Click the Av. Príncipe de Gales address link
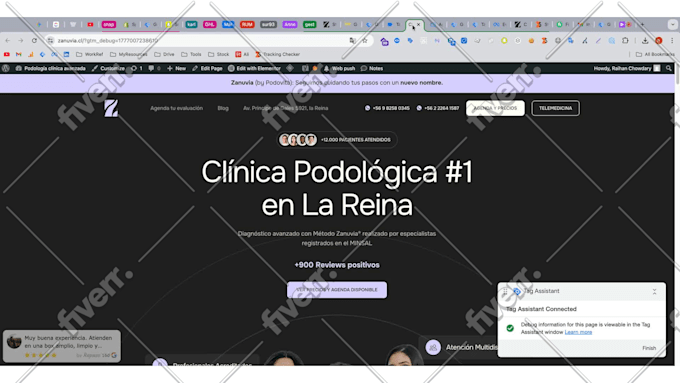The image size is (680, 383). click(x=285, y=108)
